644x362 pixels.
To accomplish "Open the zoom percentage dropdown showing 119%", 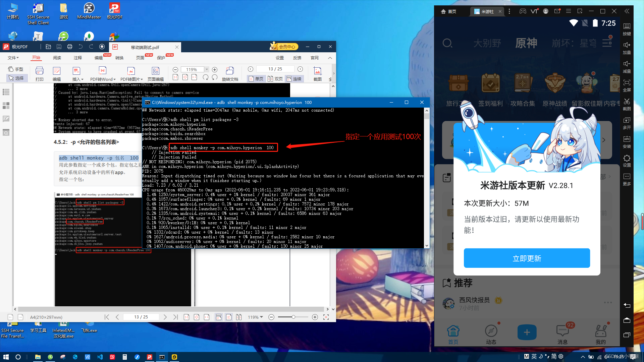I will point(206,69).
